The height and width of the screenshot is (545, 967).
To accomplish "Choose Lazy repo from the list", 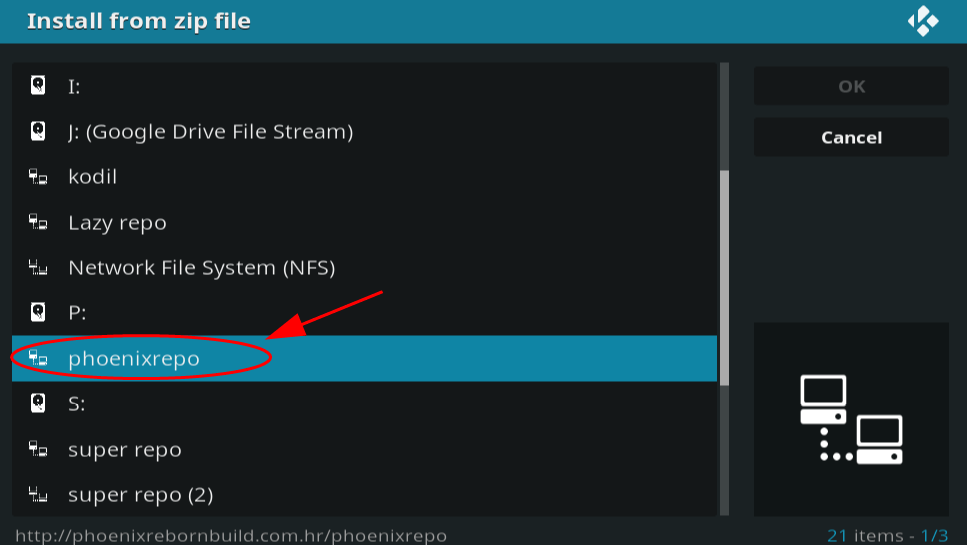I will [364, 222].
